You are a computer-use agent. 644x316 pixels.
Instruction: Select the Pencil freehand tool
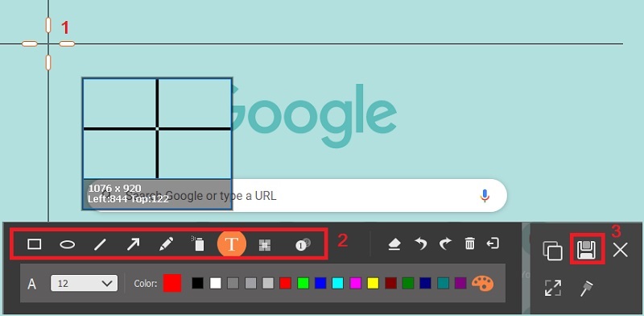[166, 244]
